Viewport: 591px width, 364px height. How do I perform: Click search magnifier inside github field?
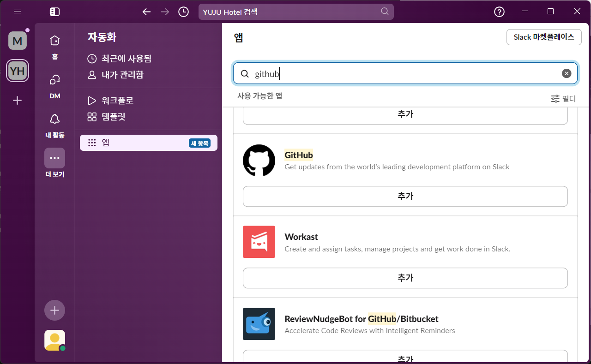(x=245, y=74)
